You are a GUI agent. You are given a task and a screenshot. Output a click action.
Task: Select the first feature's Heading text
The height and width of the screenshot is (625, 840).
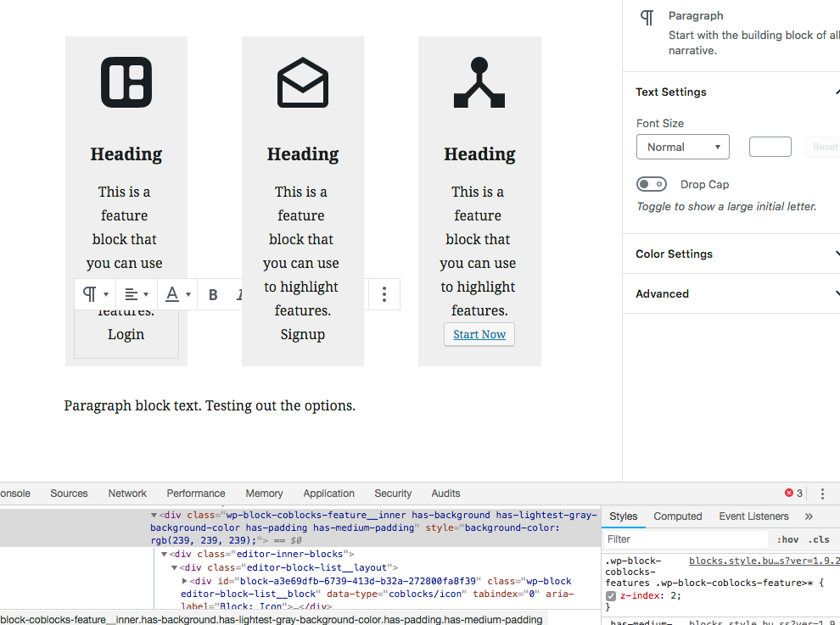(126, 154)
